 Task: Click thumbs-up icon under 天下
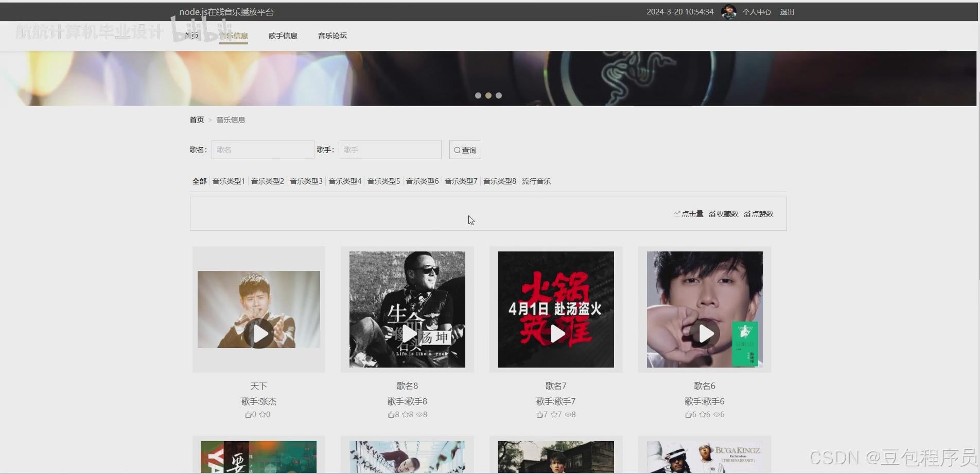(x=249, y=414)
